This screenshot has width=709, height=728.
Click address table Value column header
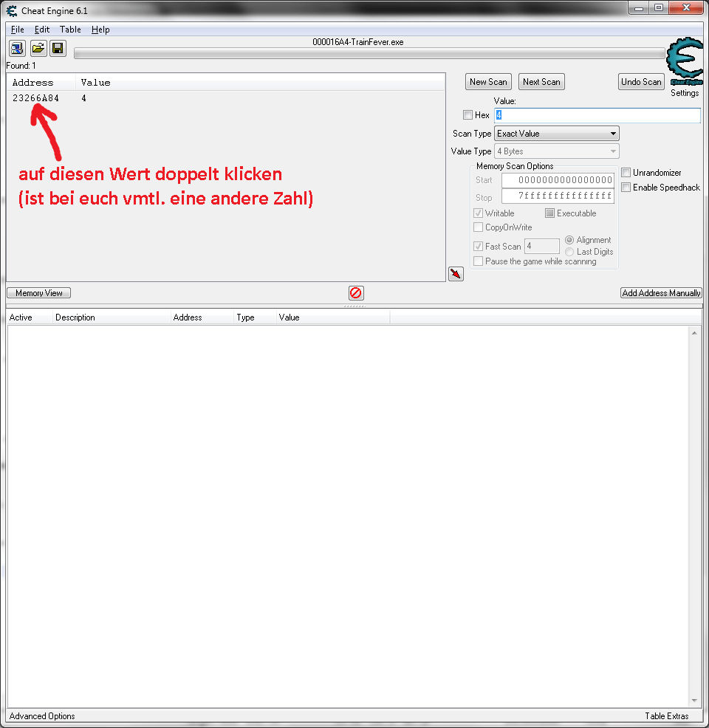coord(333,317)
